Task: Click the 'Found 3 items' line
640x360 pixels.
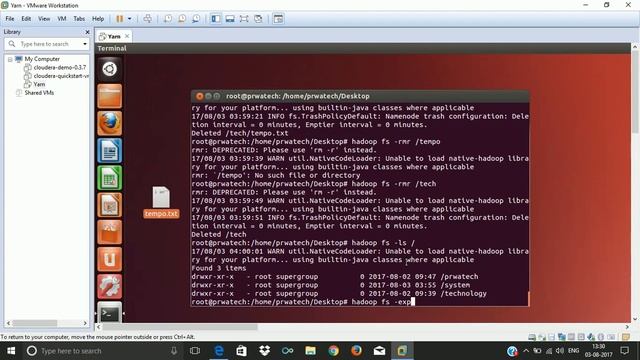Action: 219,268
